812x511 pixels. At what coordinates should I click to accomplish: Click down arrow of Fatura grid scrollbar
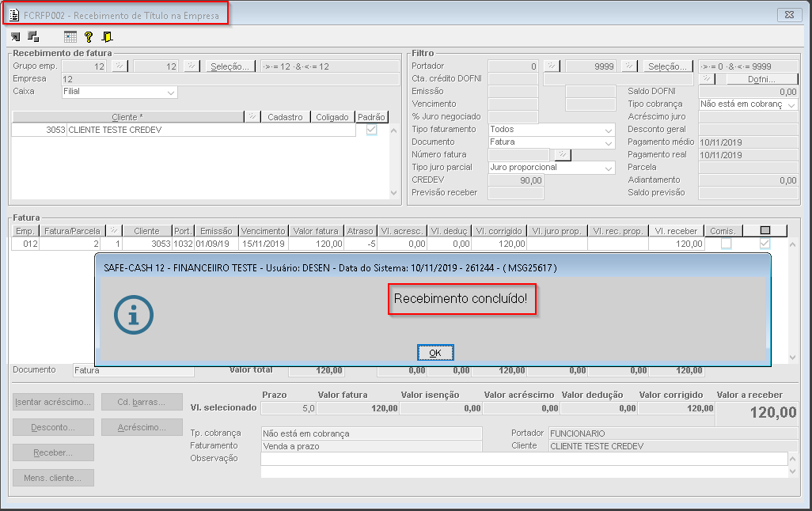pyautogui.click(x=792, y=358)
